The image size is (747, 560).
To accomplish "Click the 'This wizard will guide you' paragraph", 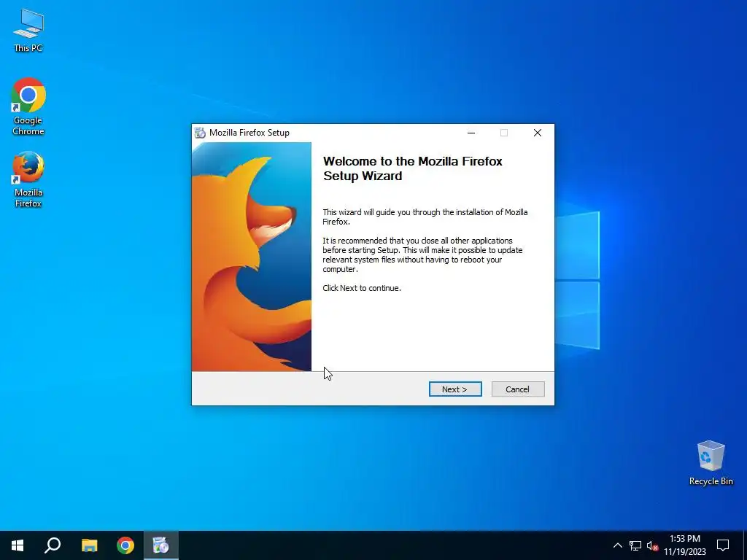I will (425, 217).
